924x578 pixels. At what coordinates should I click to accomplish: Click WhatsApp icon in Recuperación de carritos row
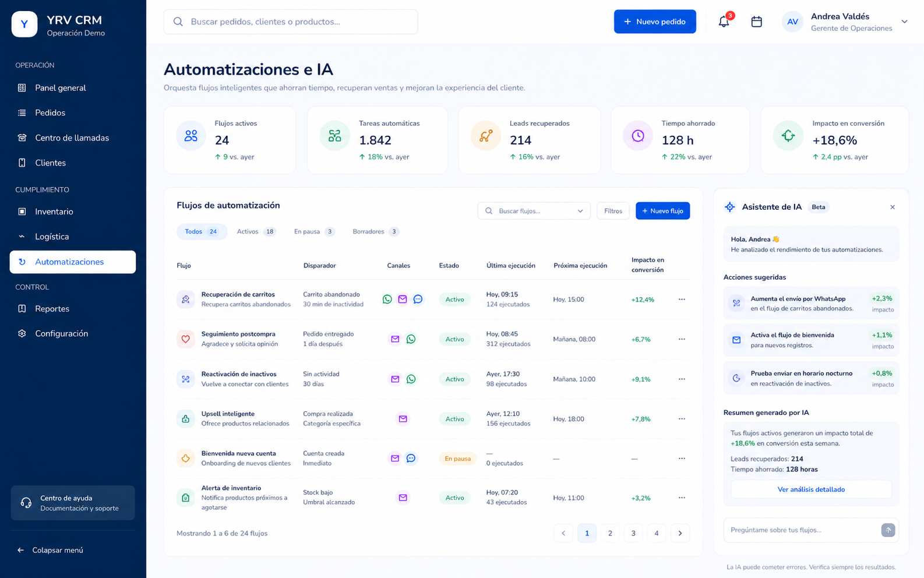[387, 299]
